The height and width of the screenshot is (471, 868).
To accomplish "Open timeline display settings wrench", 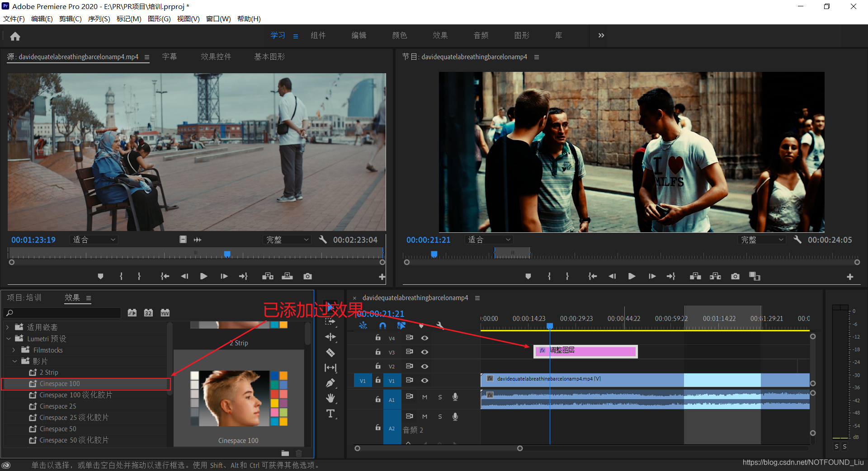I will (440, 325).
